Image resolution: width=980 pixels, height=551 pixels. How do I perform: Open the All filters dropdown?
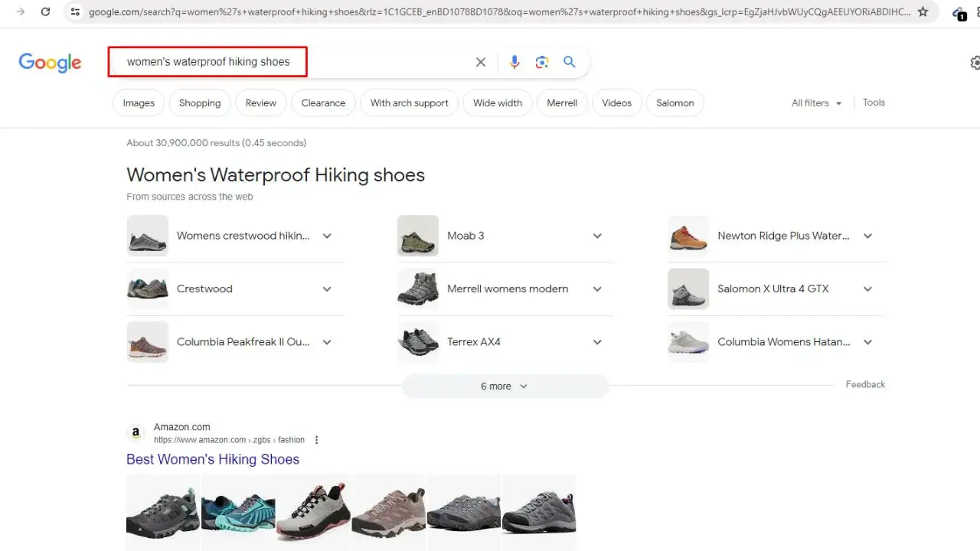816,103
